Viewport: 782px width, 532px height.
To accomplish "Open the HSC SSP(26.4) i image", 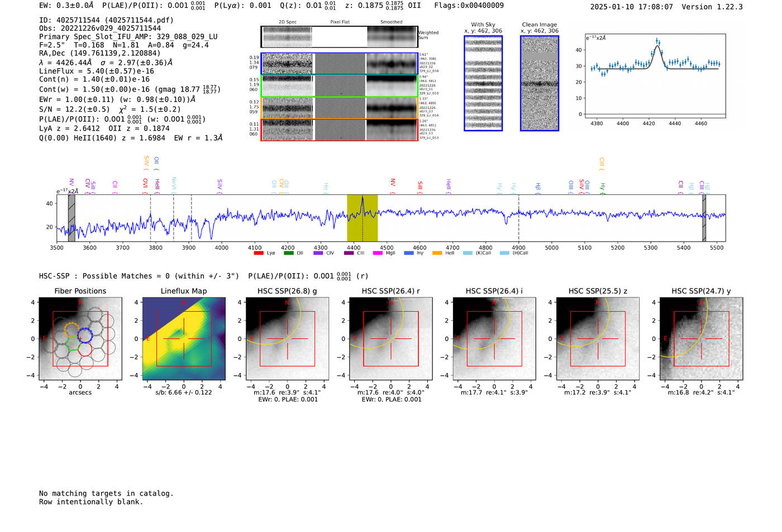I will [x=494, y=339].
